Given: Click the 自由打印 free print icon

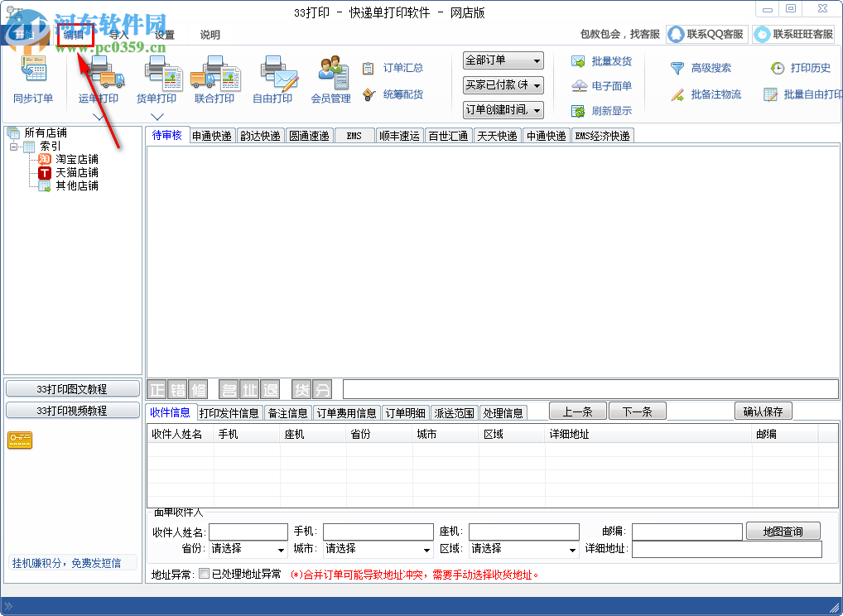Looking at the screenshot, I should click(x=275, y=79).
